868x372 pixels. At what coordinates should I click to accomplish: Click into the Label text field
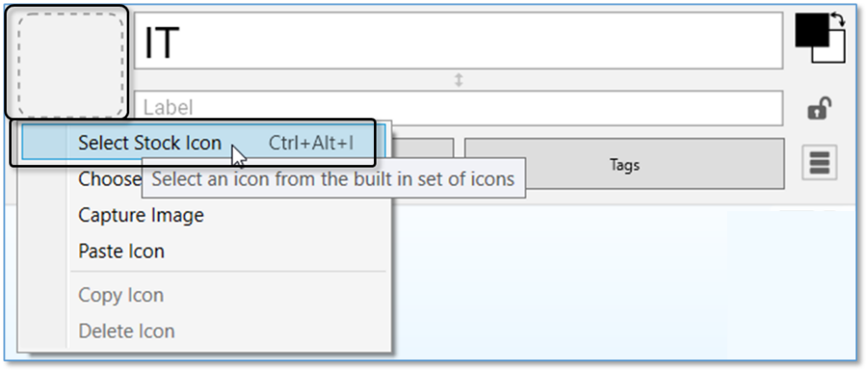point(459,108)
